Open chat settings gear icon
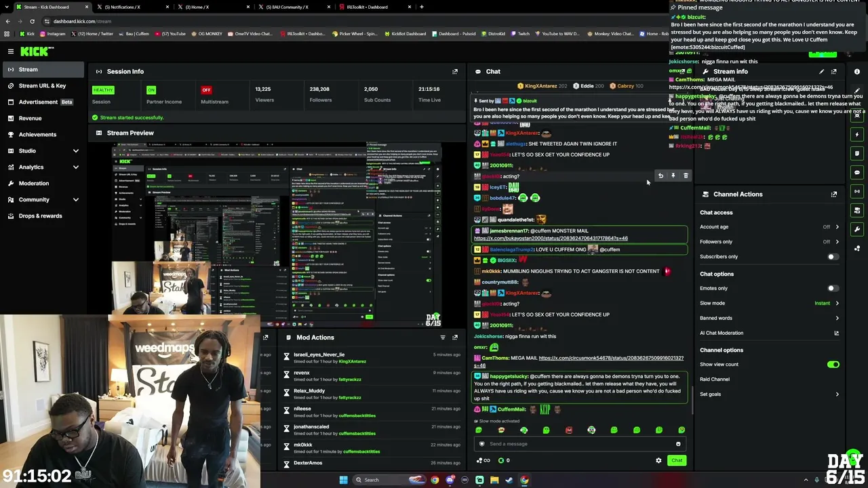 (658, 461)
